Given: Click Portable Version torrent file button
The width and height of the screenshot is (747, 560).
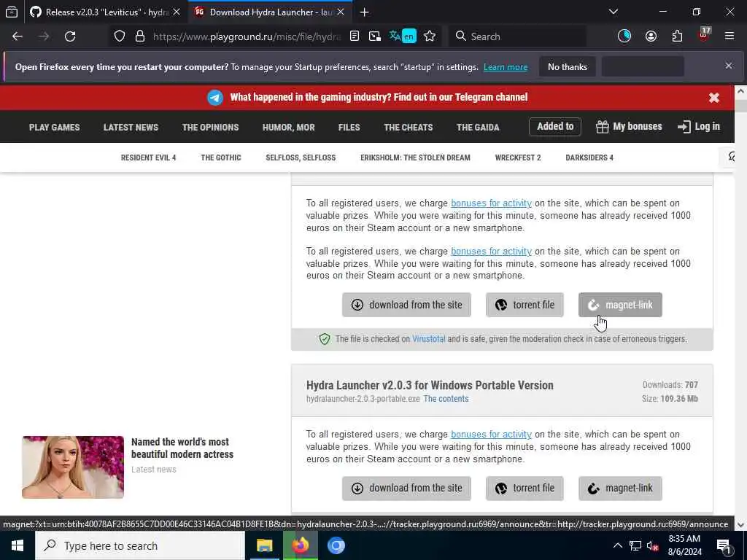Looking at the screenshot, I should point(525,488).
